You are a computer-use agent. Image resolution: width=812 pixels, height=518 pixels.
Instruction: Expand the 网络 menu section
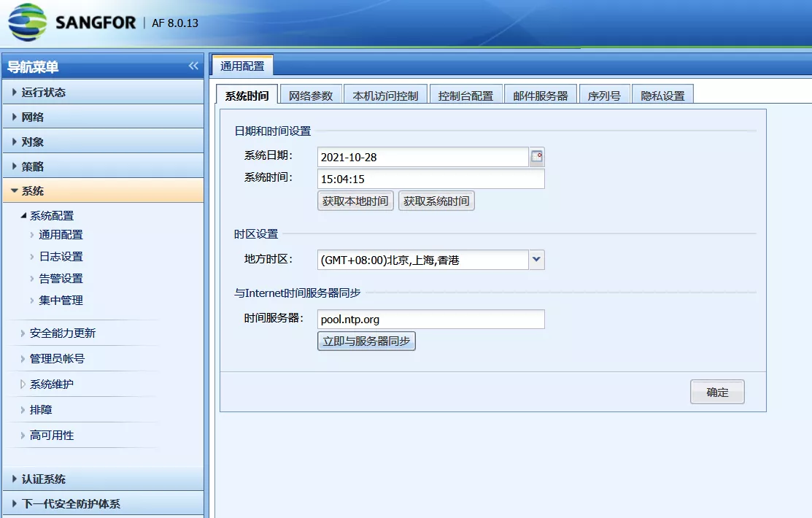click(33, 117)
